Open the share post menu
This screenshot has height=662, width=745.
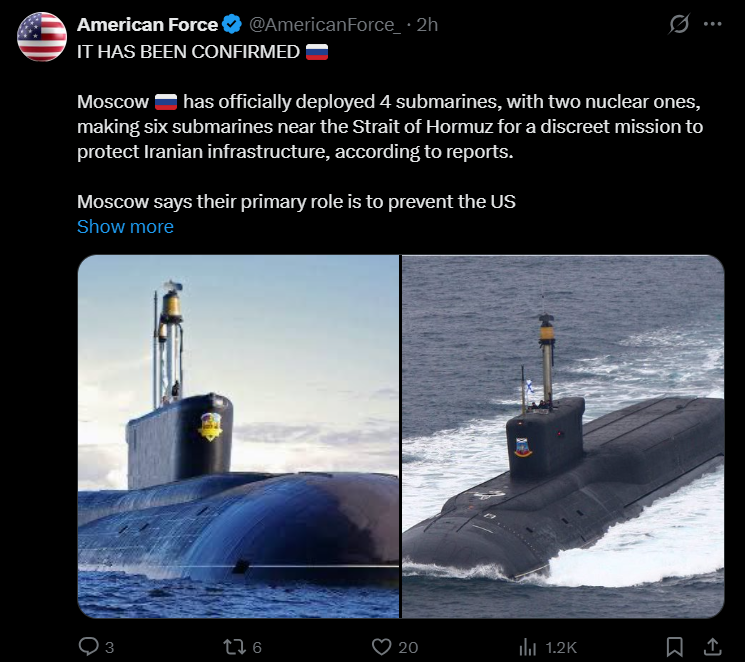(713, 647)
